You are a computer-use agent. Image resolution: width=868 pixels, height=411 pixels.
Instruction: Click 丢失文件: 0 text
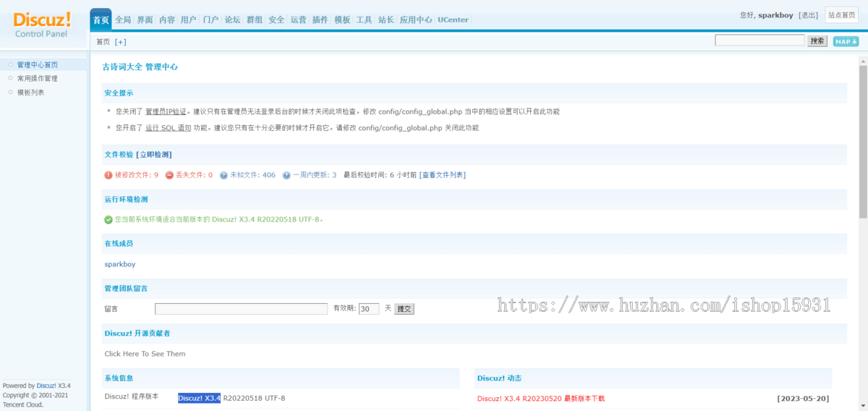[194, 175]
